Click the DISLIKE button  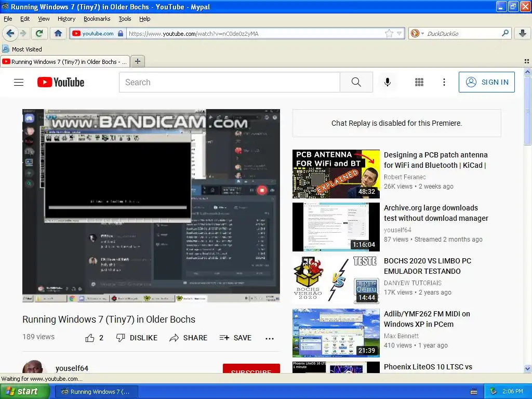(137, 338)
